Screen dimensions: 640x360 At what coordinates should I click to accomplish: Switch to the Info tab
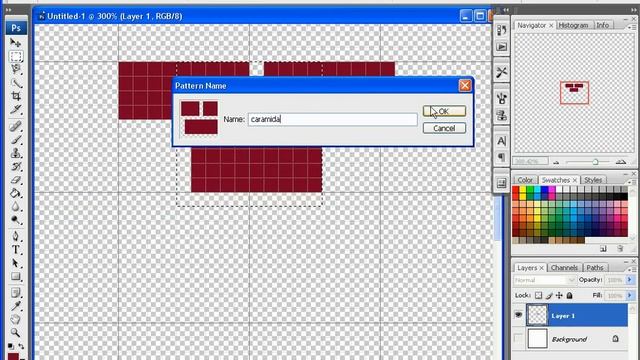[603, 25]
